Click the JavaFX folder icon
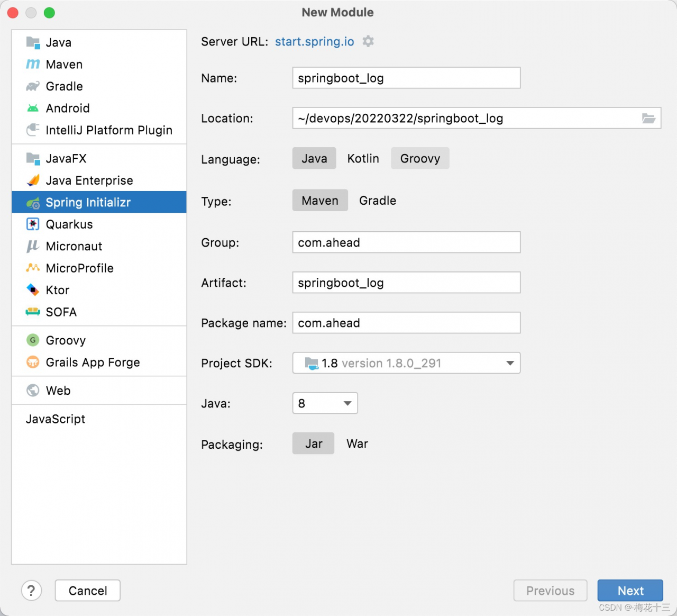Screen dimensions: 677x616 point(33,158)
